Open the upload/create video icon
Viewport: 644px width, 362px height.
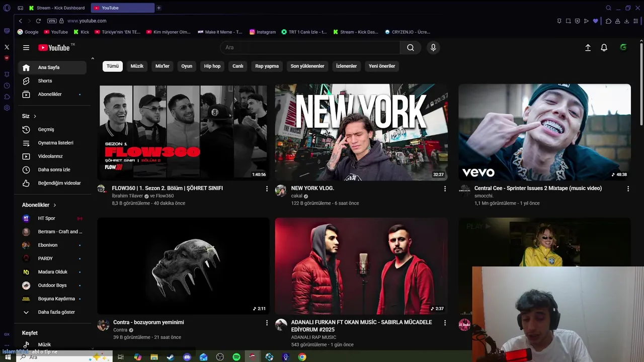tap(588, 47)
